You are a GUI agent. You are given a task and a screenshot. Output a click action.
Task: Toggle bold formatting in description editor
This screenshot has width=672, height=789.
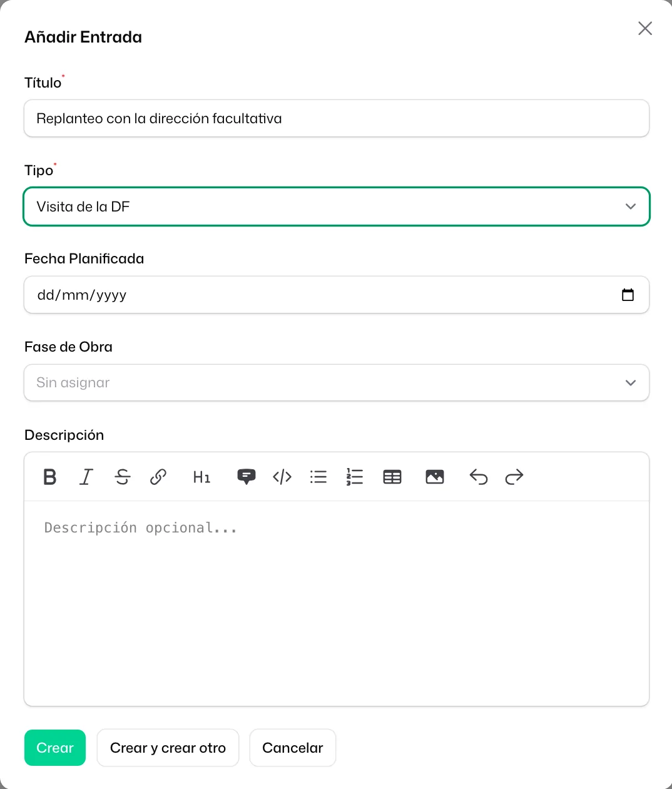pos(50,477)
